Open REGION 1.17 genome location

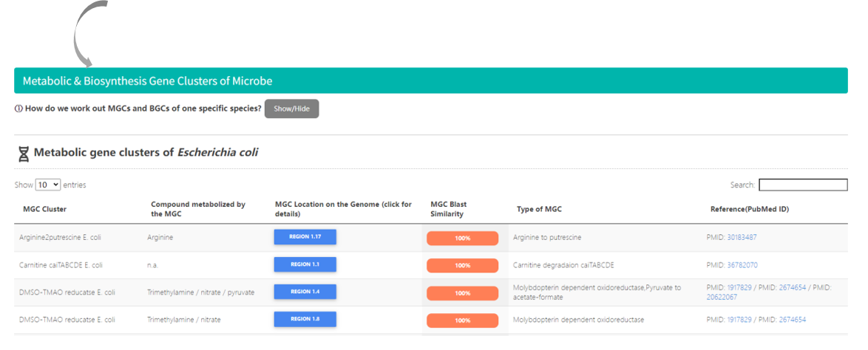(305, 237)
